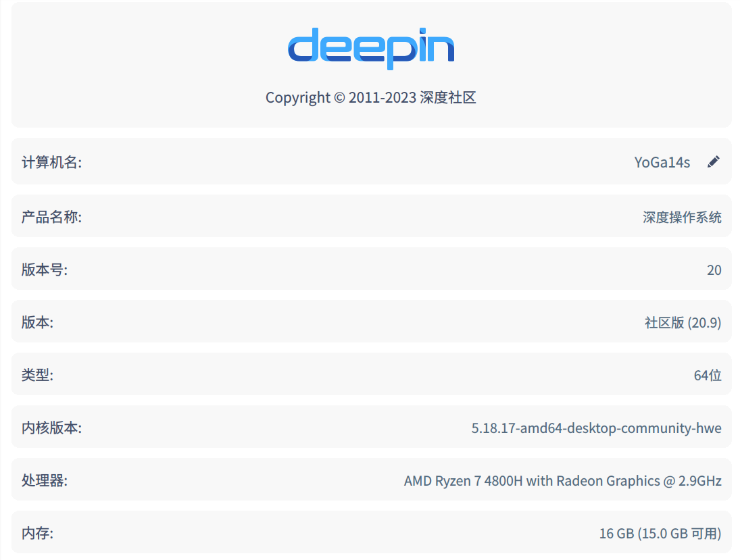Click the 类型 label
The image size is (740, 560).
37,375
